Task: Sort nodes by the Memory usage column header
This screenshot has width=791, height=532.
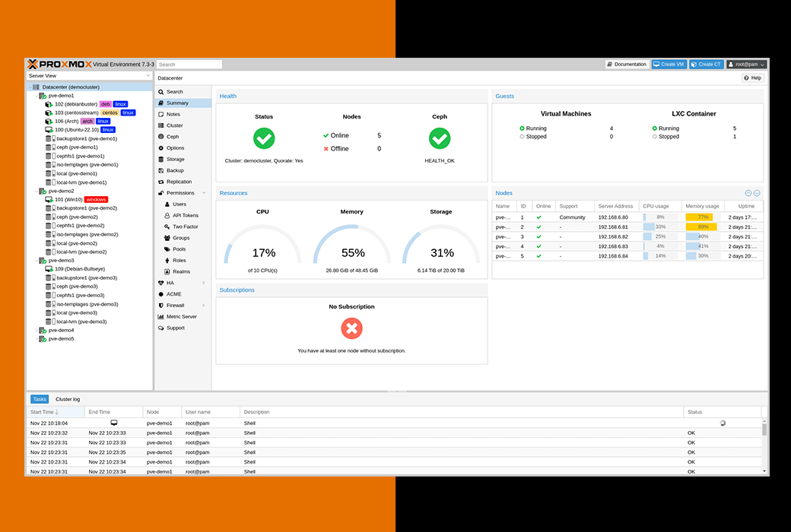Action: [x=702, y=206]
